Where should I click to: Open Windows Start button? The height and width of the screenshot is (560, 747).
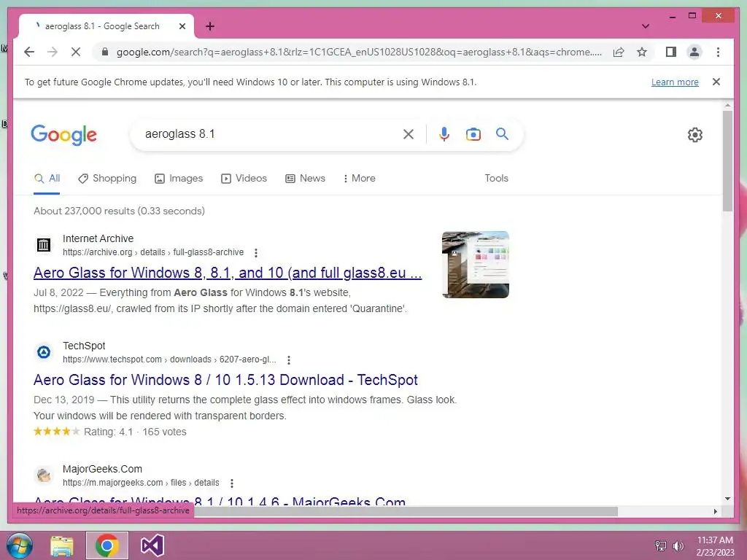pyautogui.click(x=20, y=545)
